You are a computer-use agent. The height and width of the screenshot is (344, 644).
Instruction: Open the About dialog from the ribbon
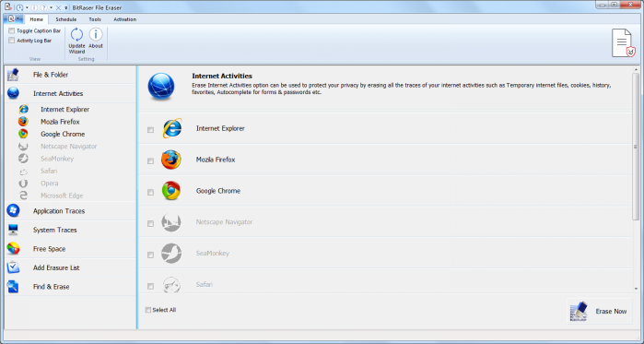click(96, 39)
